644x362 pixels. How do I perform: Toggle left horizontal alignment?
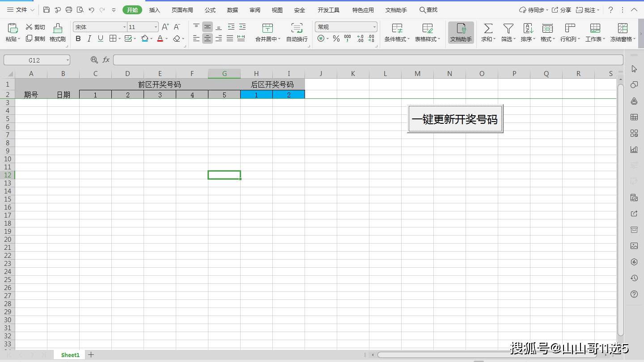(196, 38)
